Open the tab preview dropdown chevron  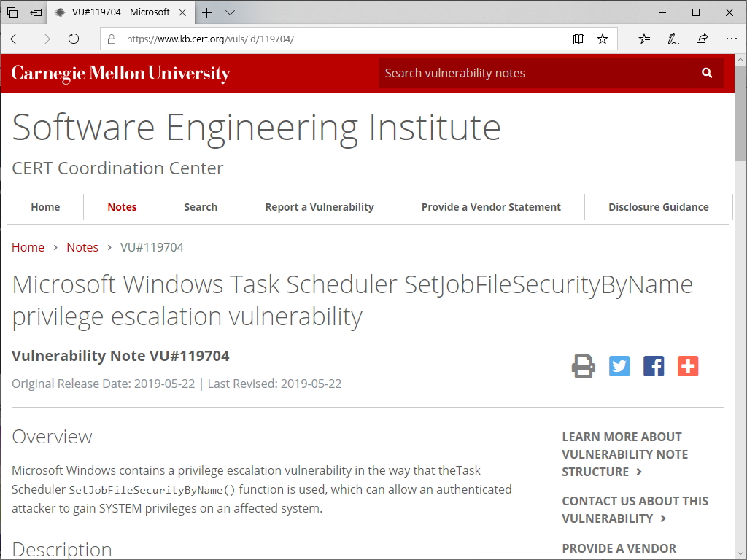coord(230,12)
